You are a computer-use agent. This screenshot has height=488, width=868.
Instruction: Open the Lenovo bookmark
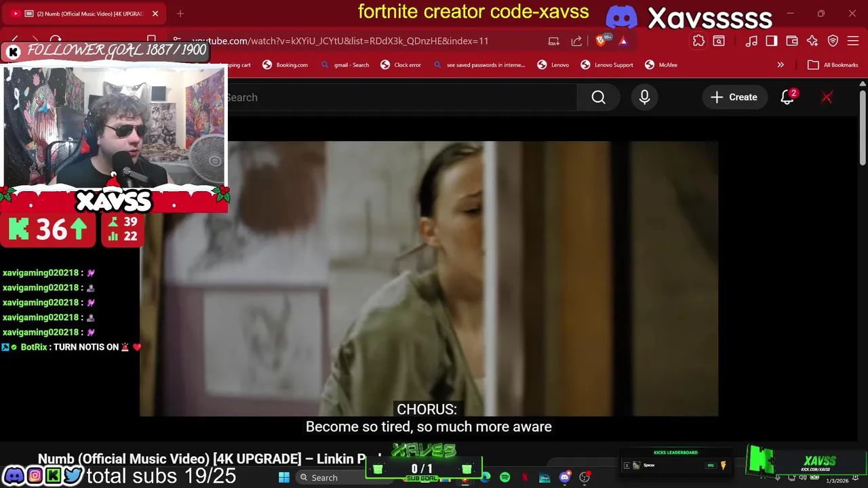553,65
